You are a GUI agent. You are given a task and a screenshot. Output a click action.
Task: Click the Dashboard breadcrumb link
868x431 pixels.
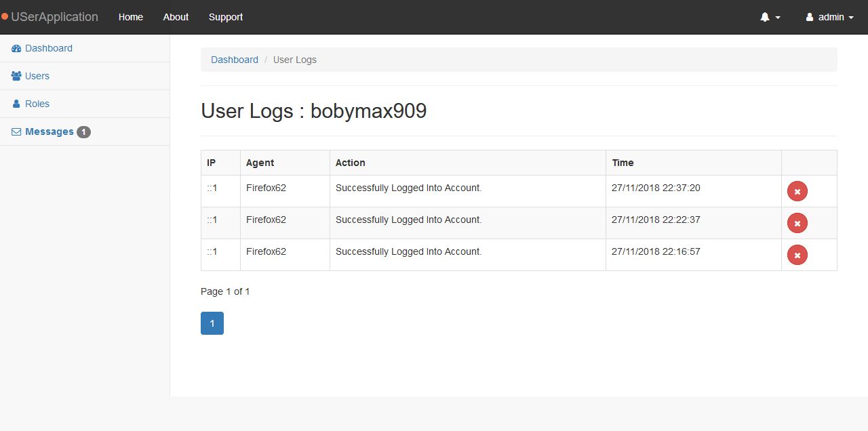click(x=234, y=60)
